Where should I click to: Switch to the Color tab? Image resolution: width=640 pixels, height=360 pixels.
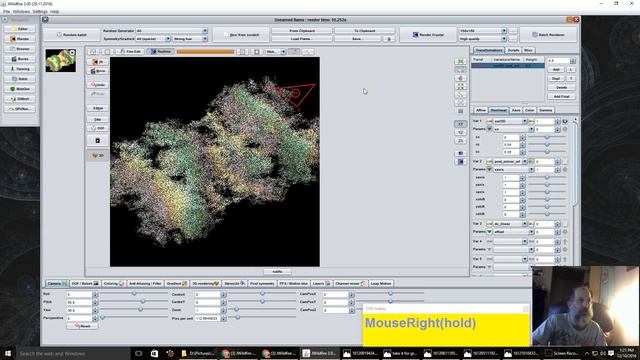[529, 110]
